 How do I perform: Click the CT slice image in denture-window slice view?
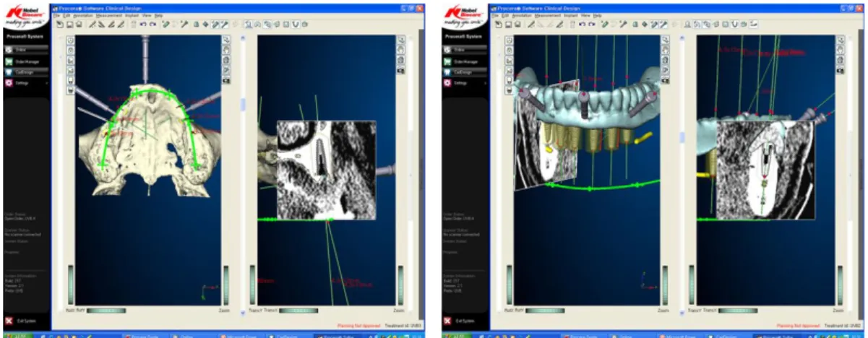765,170
